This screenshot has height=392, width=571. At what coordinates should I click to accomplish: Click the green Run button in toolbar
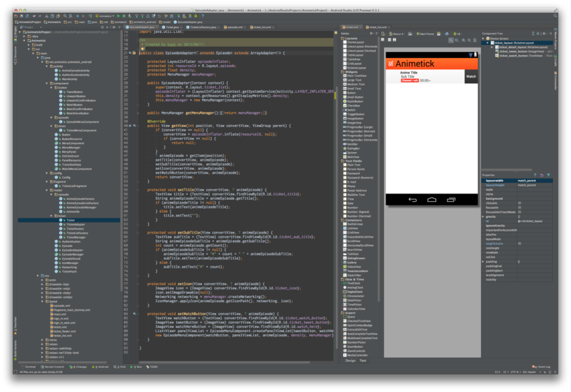pos(118,16)
